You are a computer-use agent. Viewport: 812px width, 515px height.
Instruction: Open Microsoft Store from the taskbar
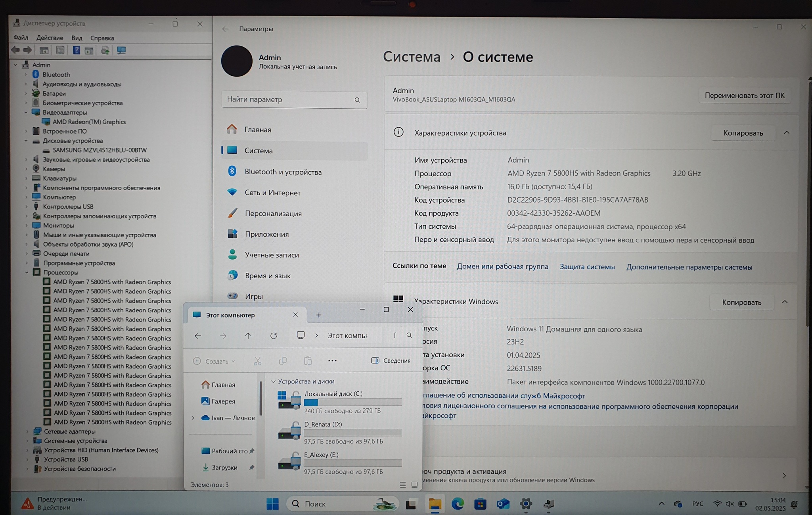click(x=480, y=504)
